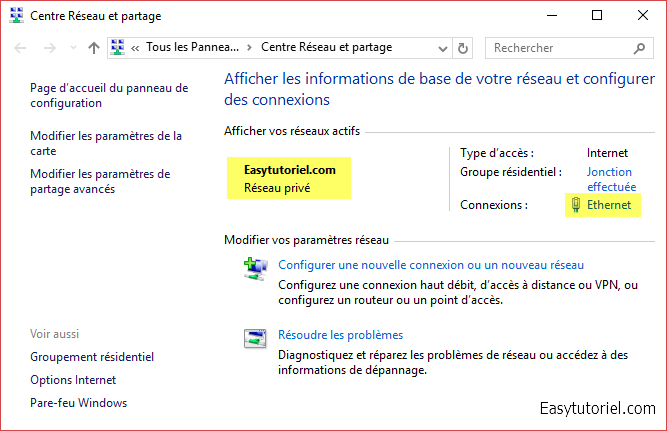
Task: Navigate up one level arrow
Action: [x=94, y=48]
